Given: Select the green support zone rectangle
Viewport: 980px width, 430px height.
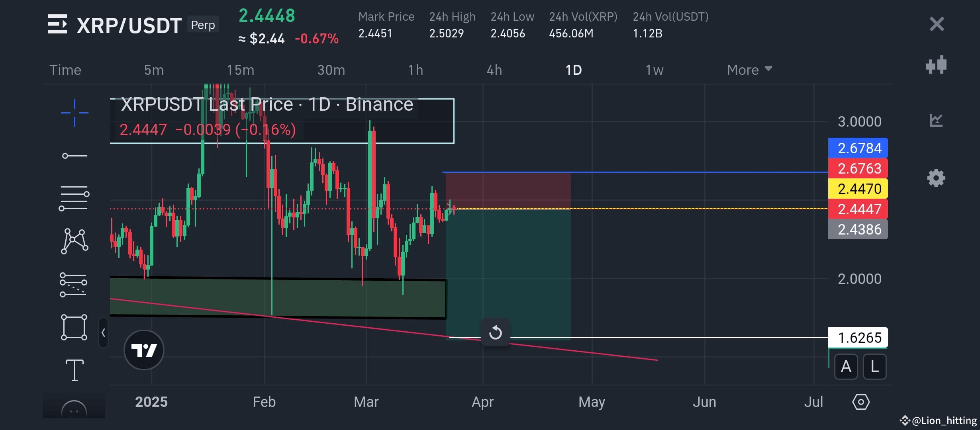Looking at the screenshot, I should pos(278,298).
